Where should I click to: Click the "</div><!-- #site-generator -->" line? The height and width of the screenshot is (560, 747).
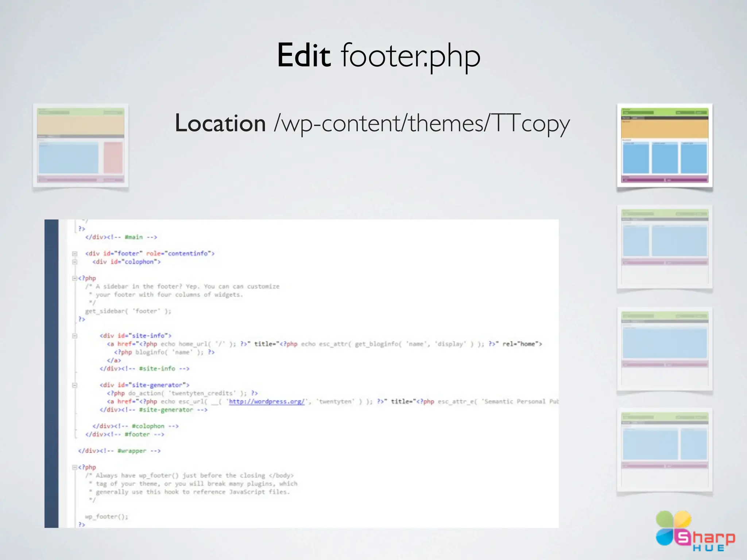154,410
